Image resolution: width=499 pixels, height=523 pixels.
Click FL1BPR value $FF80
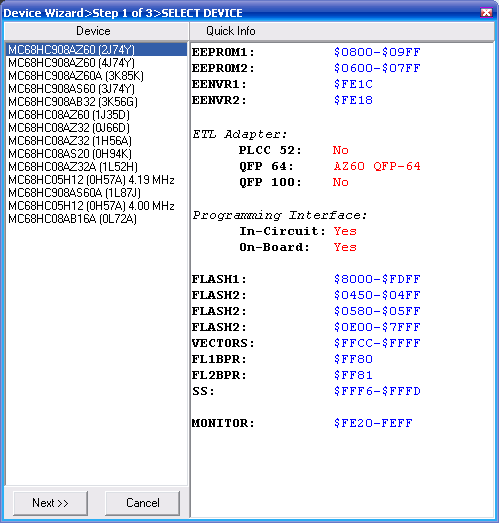pos(353,359)
